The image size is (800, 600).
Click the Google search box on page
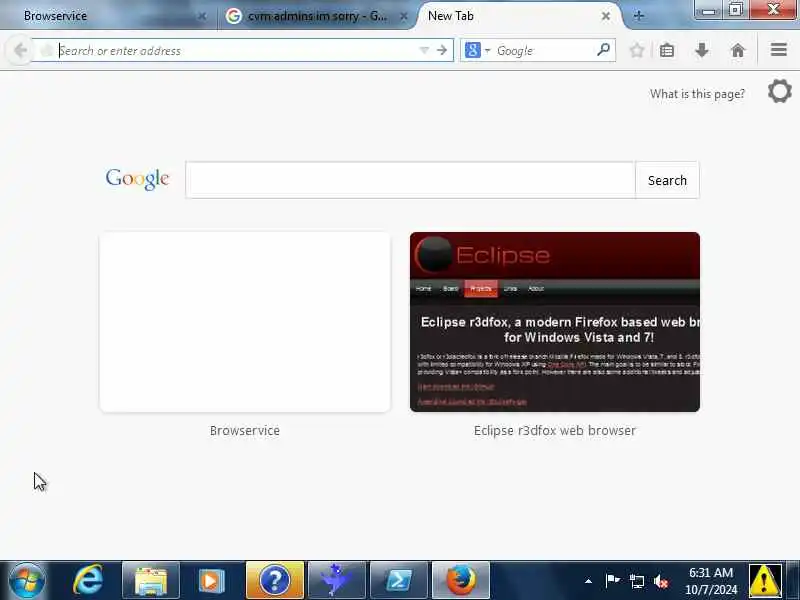coord(410,180)
